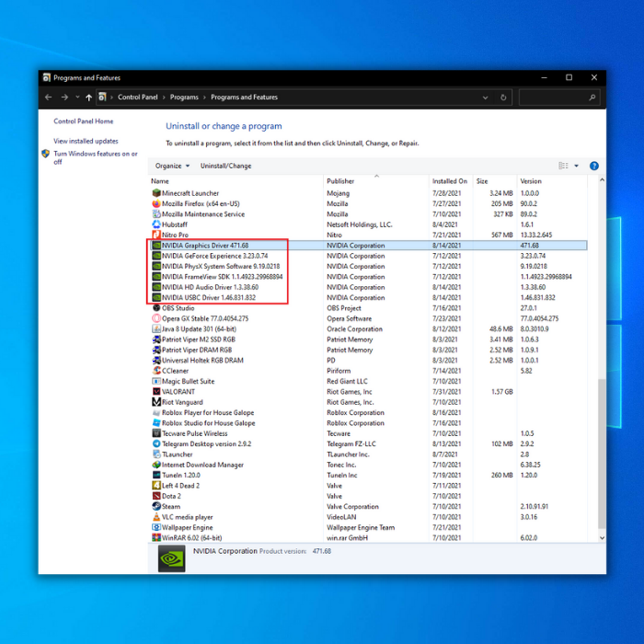The width and height of the screenshot is (644, 644).
Task: Click the WinRAR icon
Action: click(156, 537)
